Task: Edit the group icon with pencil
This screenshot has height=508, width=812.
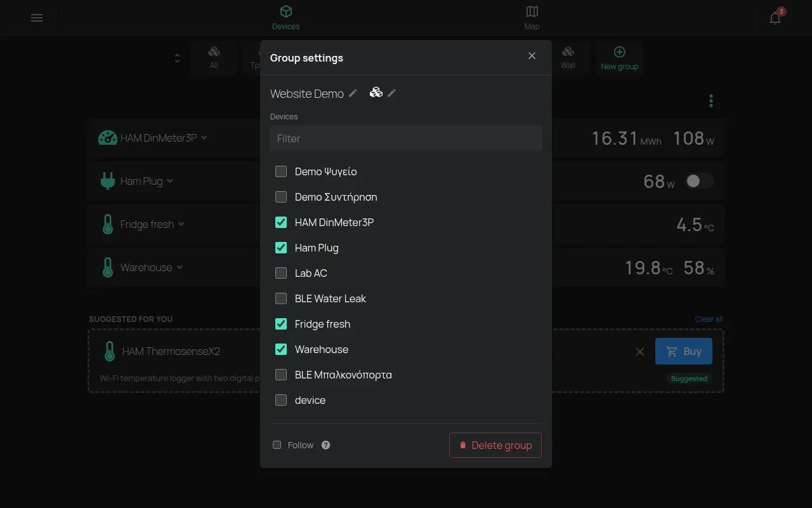Action: coord(392,93)
